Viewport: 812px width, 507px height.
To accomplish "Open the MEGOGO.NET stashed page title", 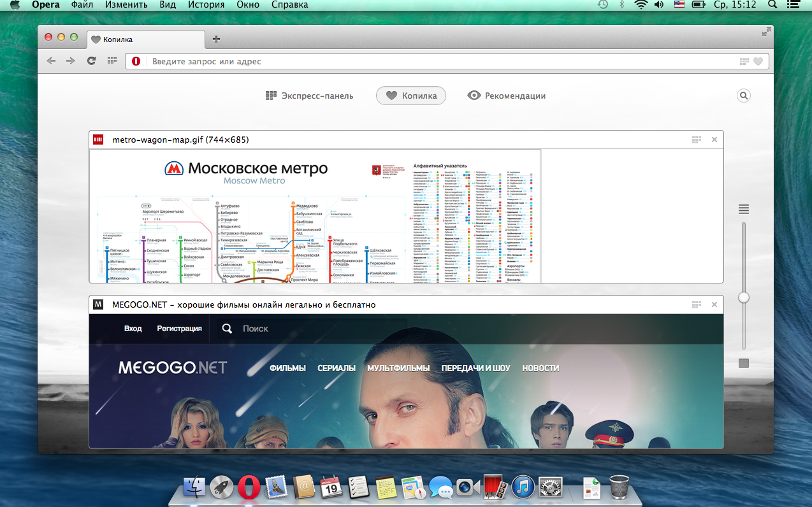I will click(243, 304).
